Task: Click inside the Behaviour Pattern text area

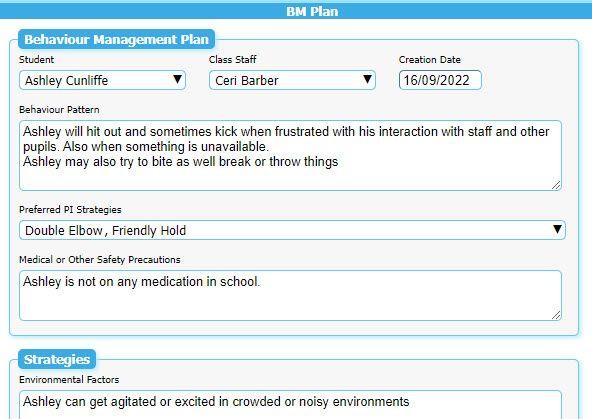Action: coord(290,156)
